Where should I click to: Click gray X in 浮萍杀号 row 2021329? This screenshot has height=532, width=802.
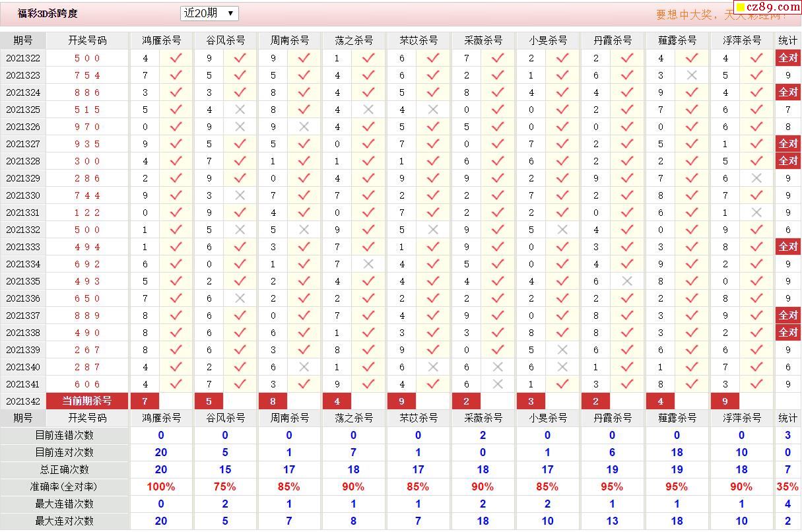tap(756, 178)
